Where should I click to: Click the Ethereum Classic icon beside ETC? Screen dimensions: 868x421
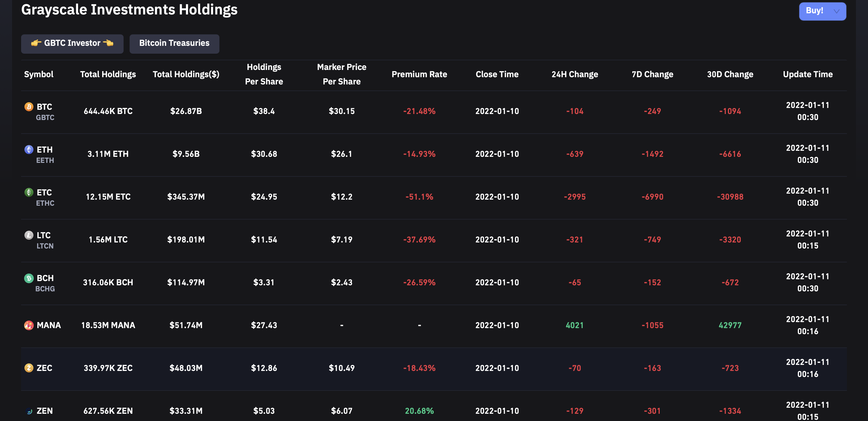[29, 192]
